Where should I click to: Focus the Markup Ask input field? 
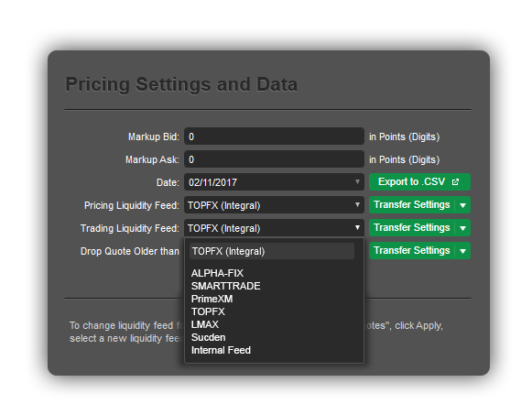pos(274,159)
